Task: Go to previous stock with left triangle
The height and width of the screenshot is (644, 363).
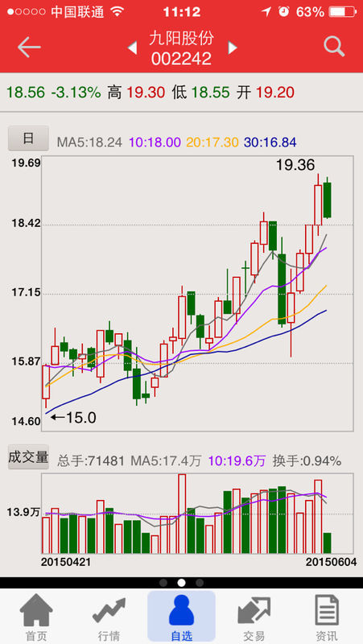Action: coord(132,48)
